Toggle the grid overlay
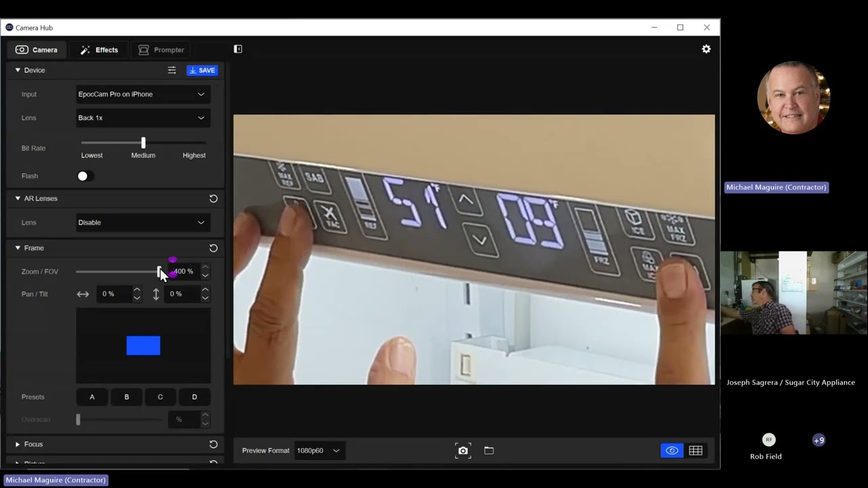868x488 pixels. coord(696,451)
